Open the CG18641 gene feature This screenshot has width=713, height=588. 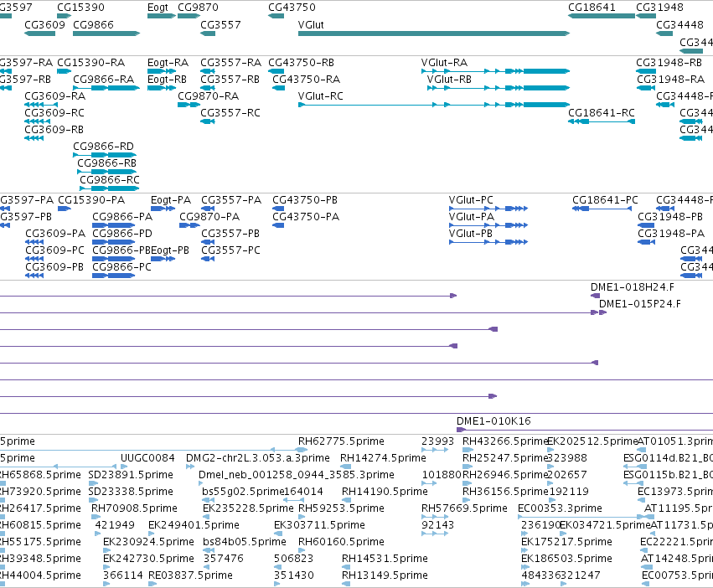tap(601, 16)
